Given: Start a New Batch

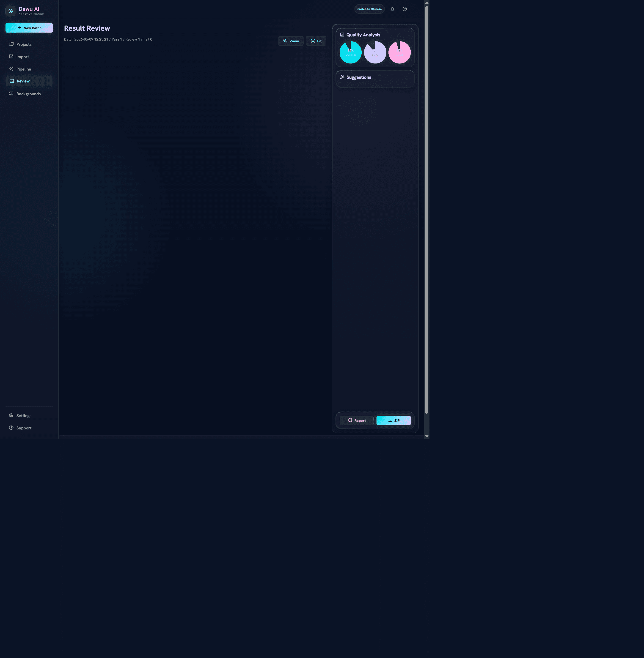Looking at the screenshot, I should tap(29, 28).
